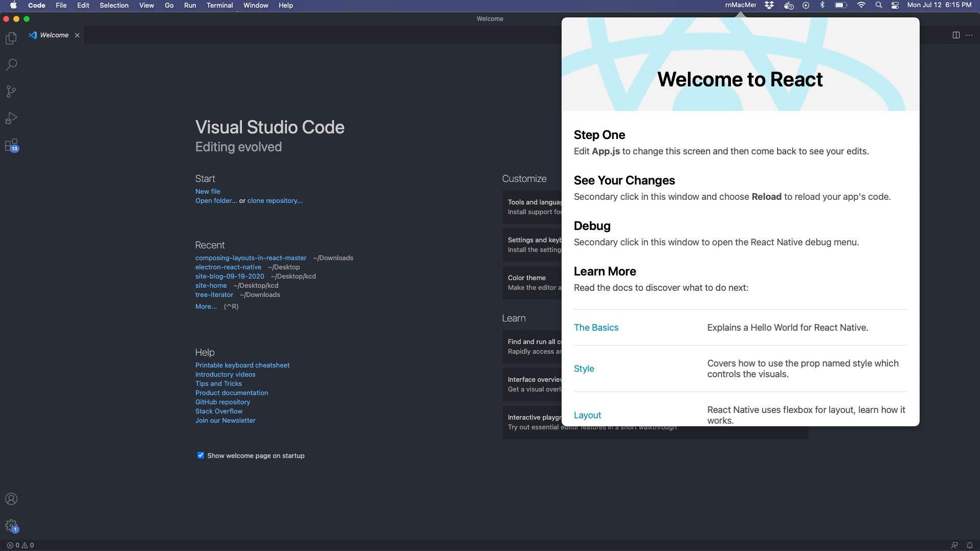Click the date and time in menu bar
Image resolution: width=980 pixels, height=551 pixels.
click(x=940, y=5)
